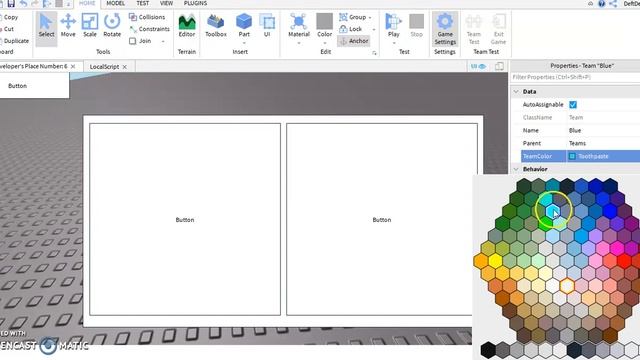Open the Toolbox panel
Screen dimensions: 640x360
(216, 26)
